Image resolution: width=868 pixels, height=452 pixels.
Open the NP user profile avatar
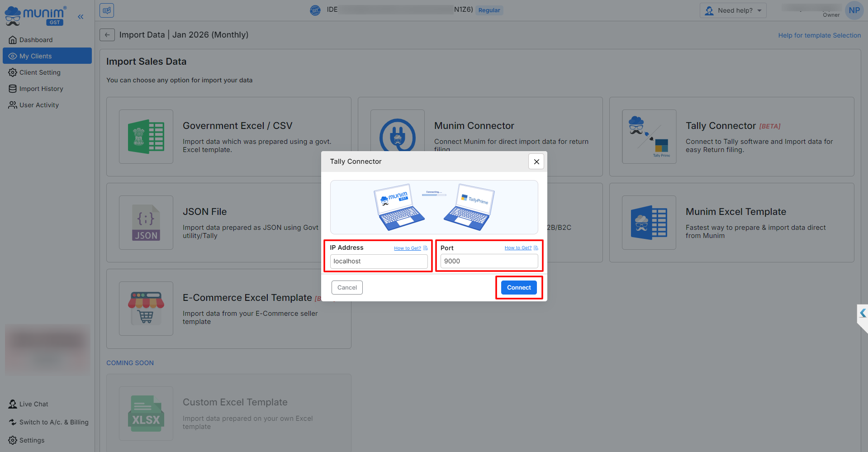pos(854,10)
